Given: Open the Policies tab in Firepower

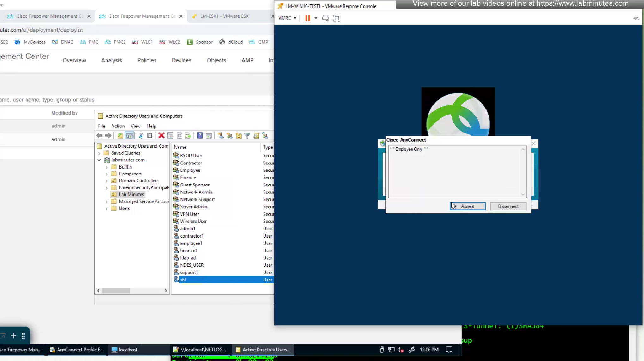Looking at the screenshot, I should coord(147,60).
